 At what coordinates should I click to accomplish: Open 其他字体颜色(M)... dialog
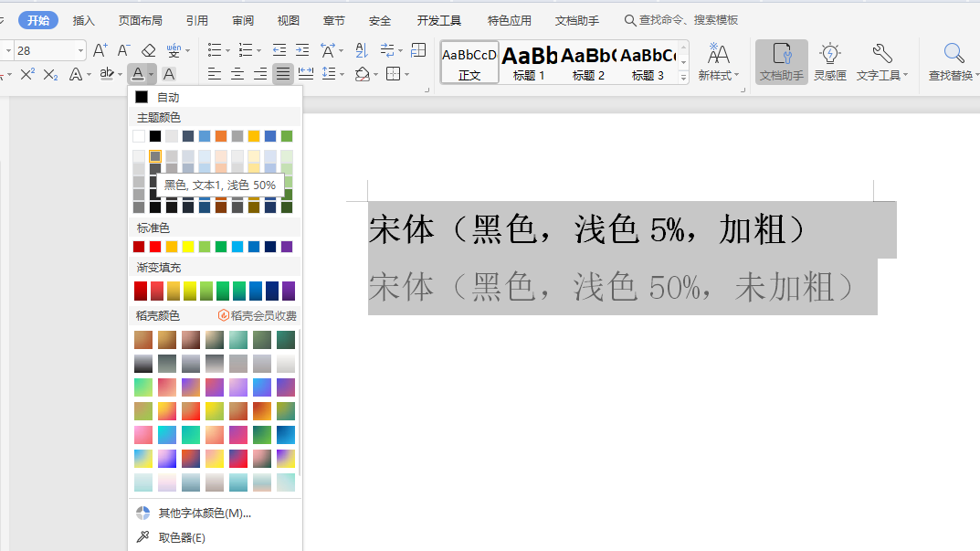pos(204,514)
